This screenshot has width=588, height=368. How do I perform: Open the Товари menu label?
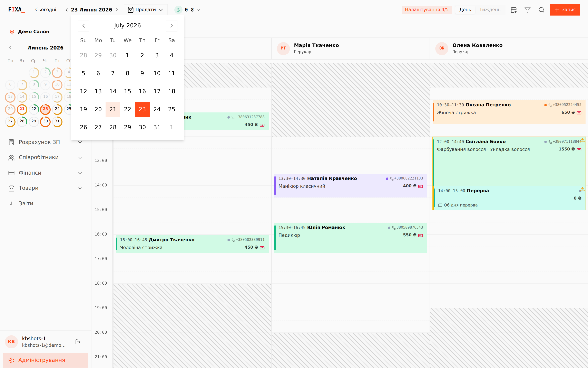(x=29, y=188)
